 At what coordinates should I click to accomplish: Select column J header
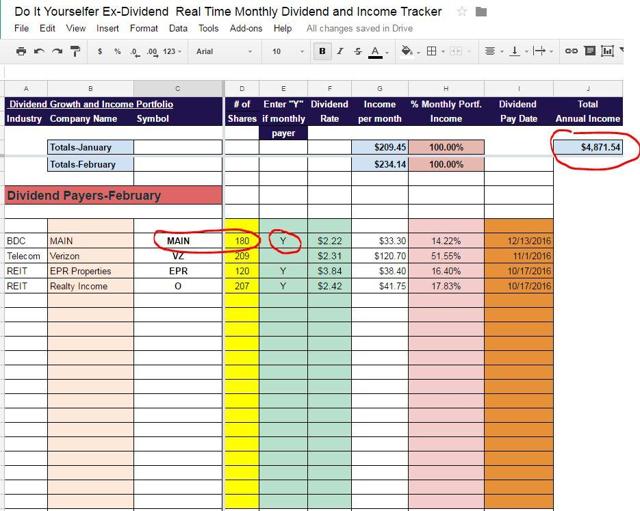coord(588,89)
